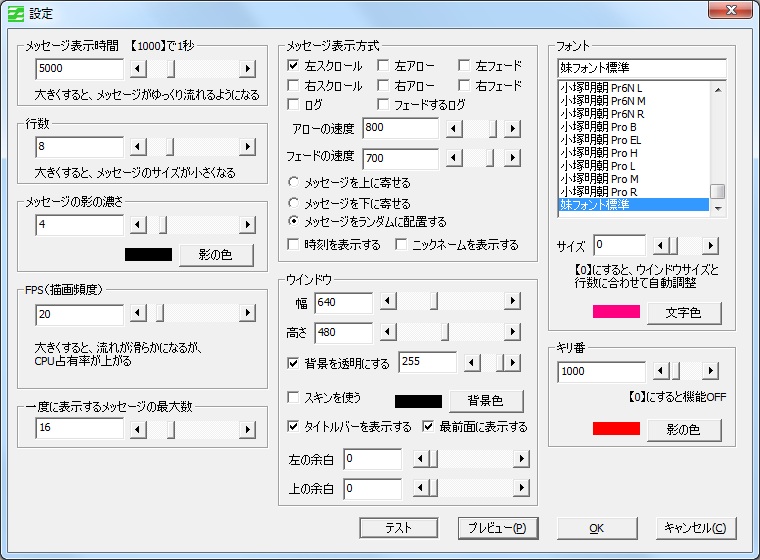The height and width of the screenshot is (560, 760).
Task: Click the red キリ番 color swatch
Action: (616, 428)
